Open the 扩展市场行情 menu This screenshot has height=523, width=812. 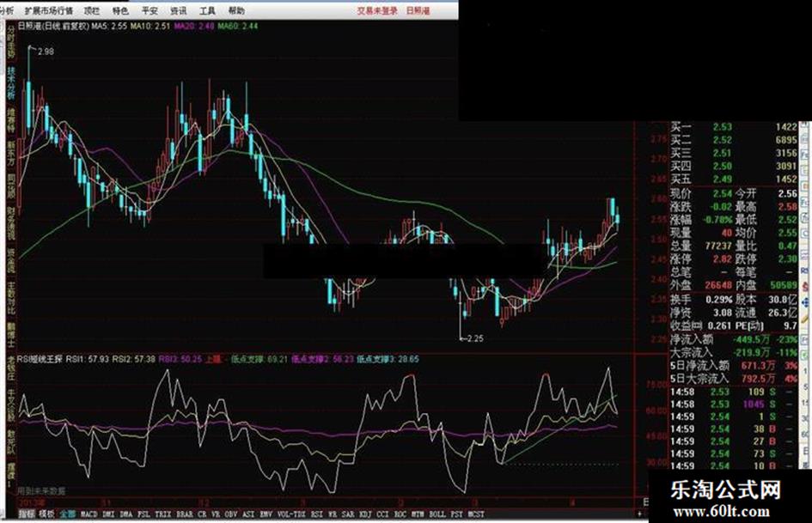[49, 10]
